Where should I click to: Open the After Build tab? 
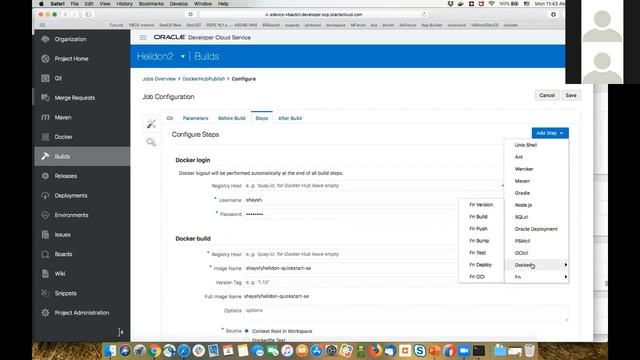pyautogui.click(x=290, y=118)
